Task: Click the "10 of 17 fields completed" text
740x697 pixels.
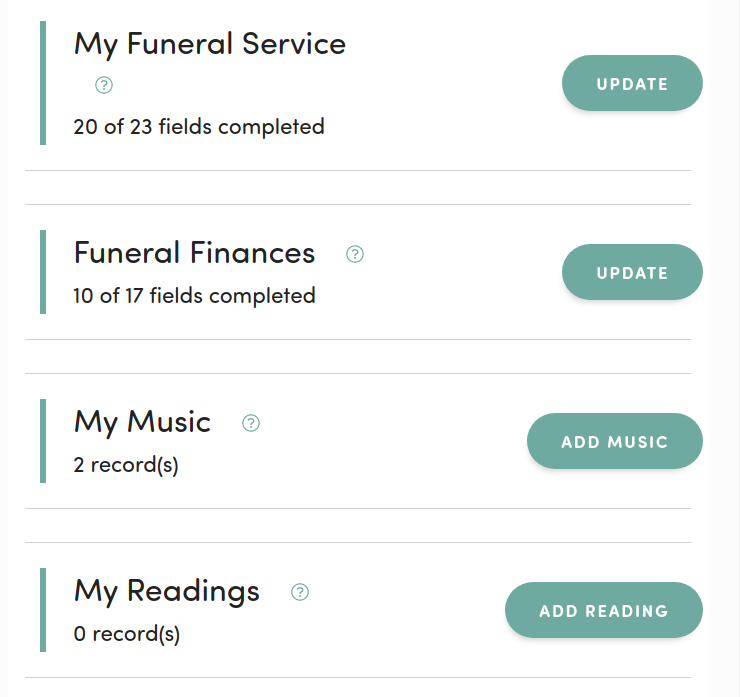Action: point(194,296)
